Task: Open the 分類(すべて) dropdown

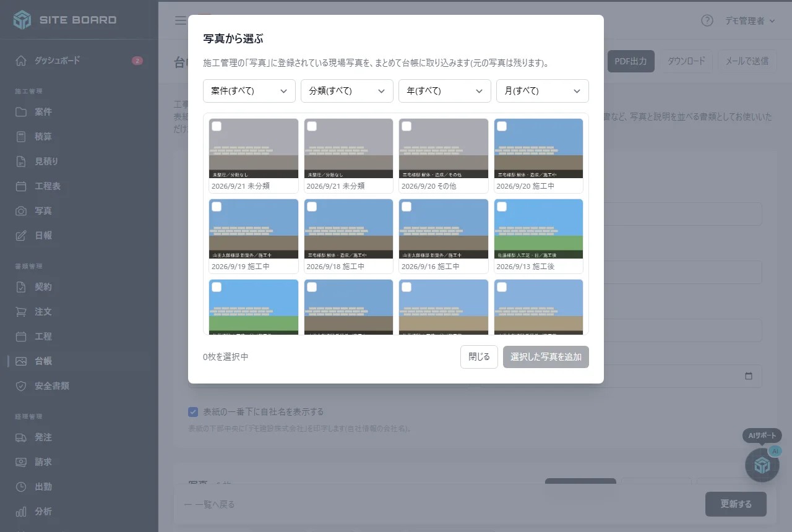Action: (347, 91)
